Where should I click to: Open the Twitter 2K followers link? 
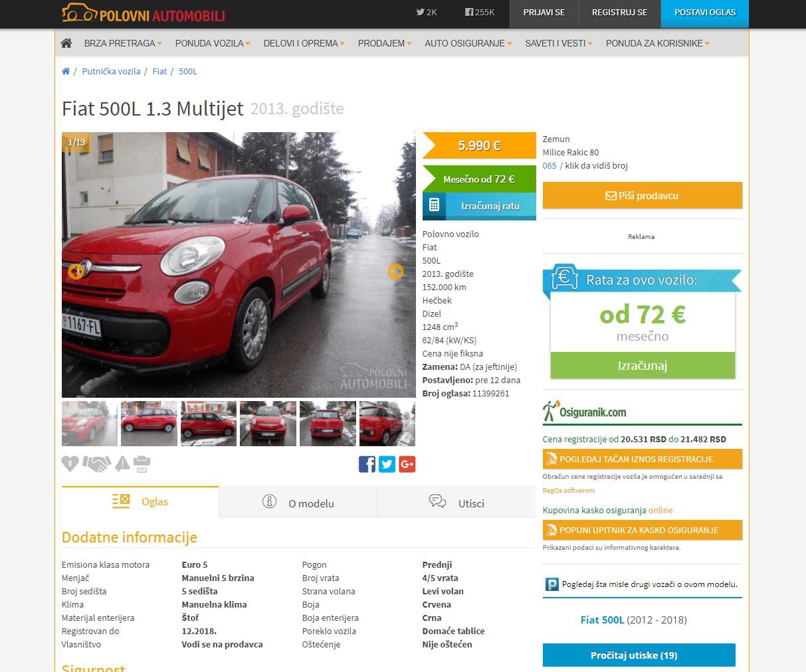coord(427,13)
